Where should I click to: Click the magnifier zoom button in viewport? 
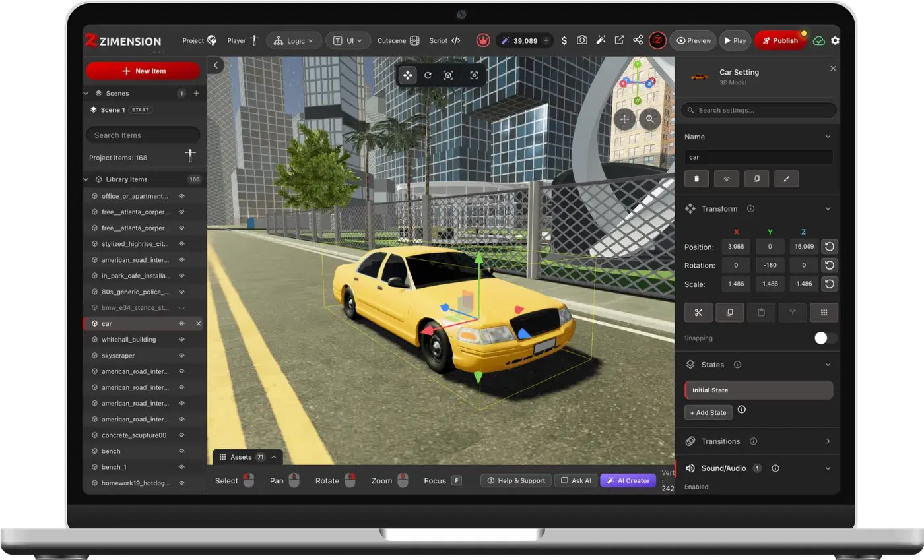pos(650,119)
